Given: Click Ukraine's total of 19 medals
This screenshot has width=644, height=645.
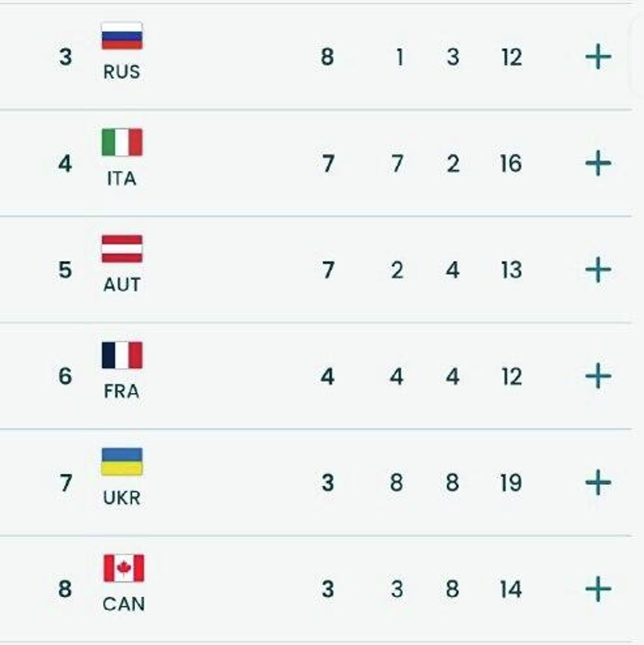Looking at the screenshot, I should (511, 483).
